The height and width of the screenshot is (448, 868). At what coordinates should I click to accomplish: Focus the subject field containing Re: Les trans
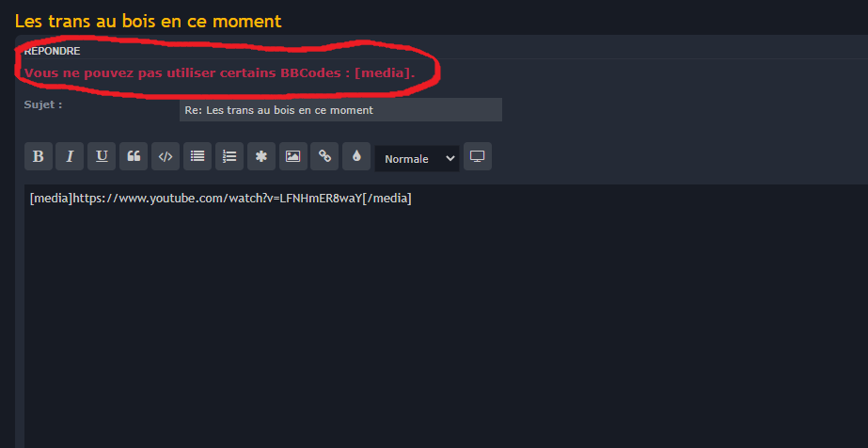340,109
